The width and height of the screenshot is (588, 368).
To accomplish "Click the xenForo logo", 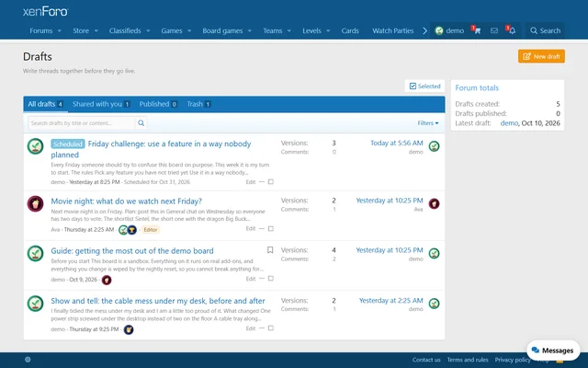I will (x=45, y=12).
